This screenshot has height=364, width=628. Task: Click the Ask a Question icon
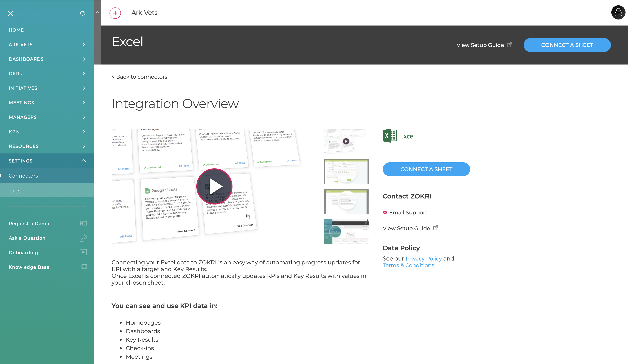pos(83,238)
